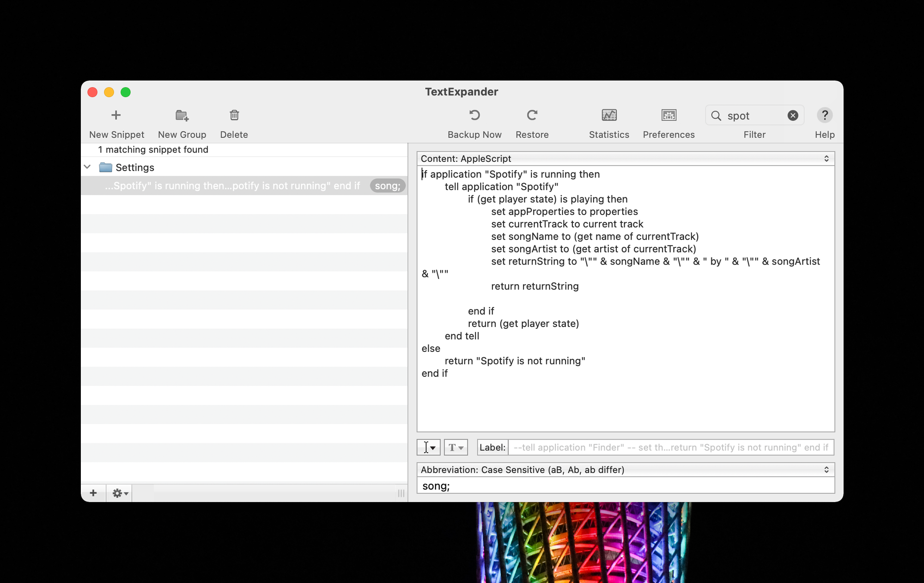924x583 pixels.
Task: Click the Delete trash icon
Action: 234,115
